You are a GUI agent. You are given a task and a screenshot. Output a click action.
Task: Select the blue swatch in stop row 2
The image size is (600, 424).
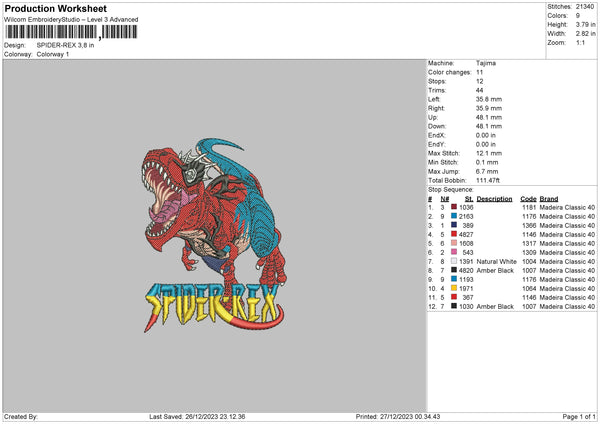[x=454, y=216]
